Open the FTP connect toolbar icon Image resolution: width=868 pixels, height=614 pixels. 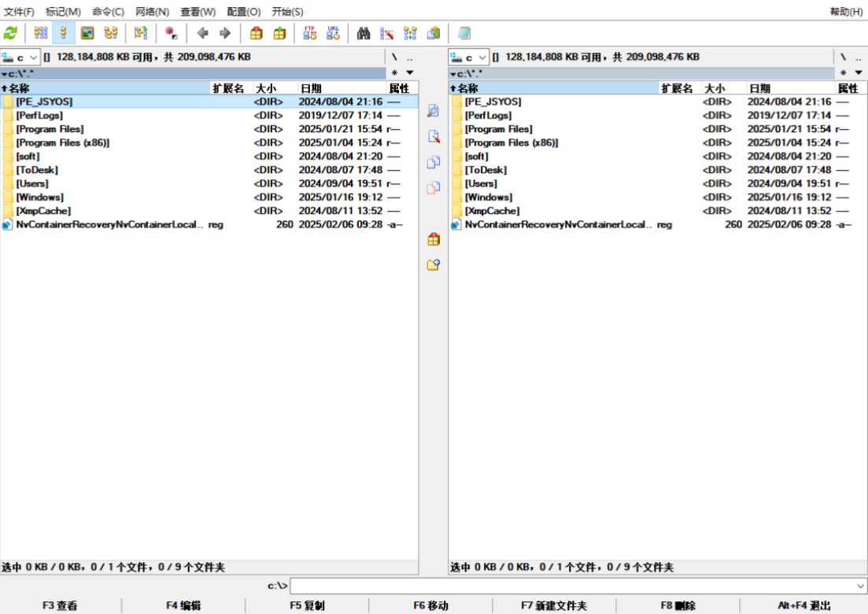(309, 33)
